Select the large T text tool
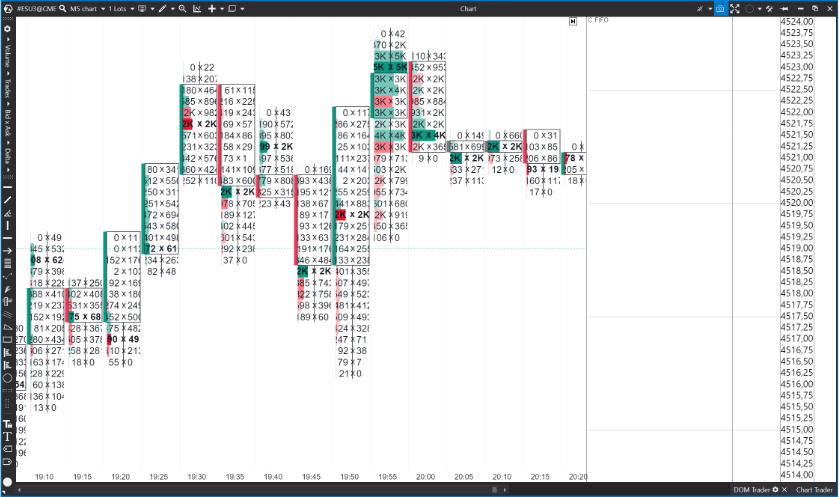Image resolution: width=839 pixels, height=497 pixels. pos(7,436)
